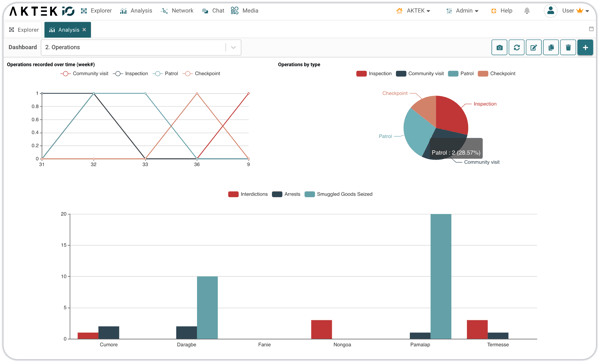Refresh the dashboard with the refresh icon

[517, 47]
